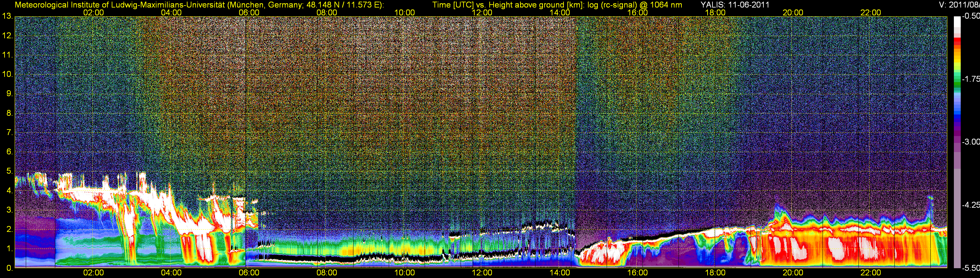Click the '22:00' label on the bottom time axis
The height and width of the screenshot is (278, 980).
click(x=871, y=273)
